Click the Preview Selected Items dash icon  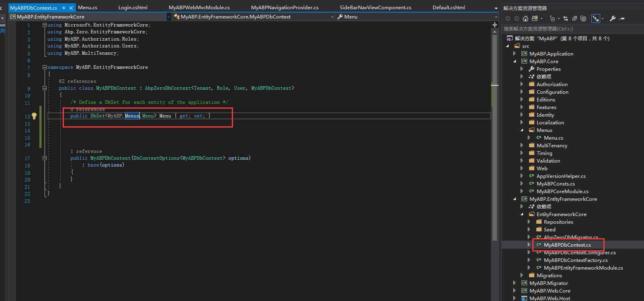tap(622, 19)
